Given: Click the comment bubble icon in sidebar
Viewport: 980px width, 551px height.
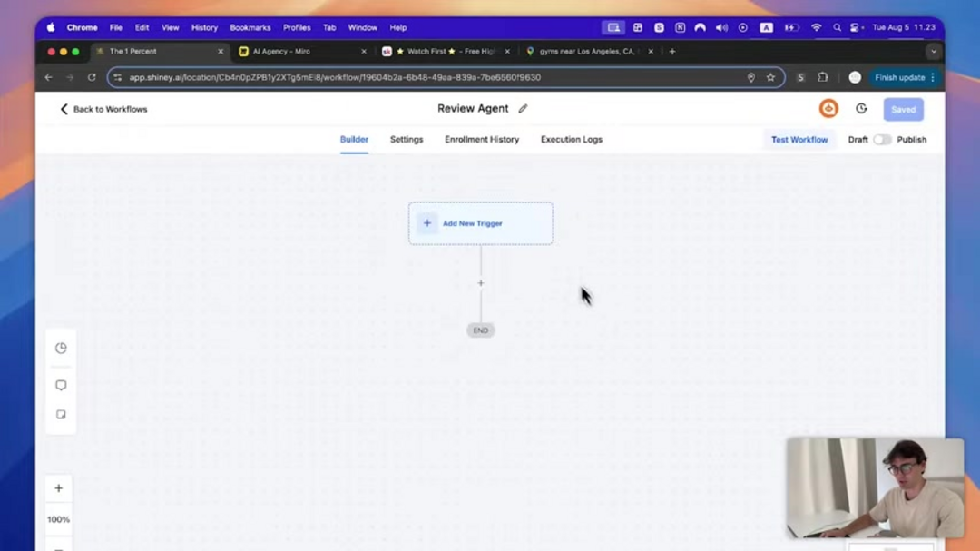Looking at the screenshot, I should point(61,385).
